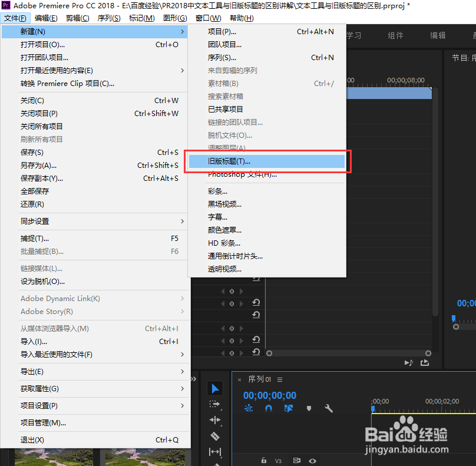Open the 序列 01 panel menu icon
476x466 pixels.
280,379
